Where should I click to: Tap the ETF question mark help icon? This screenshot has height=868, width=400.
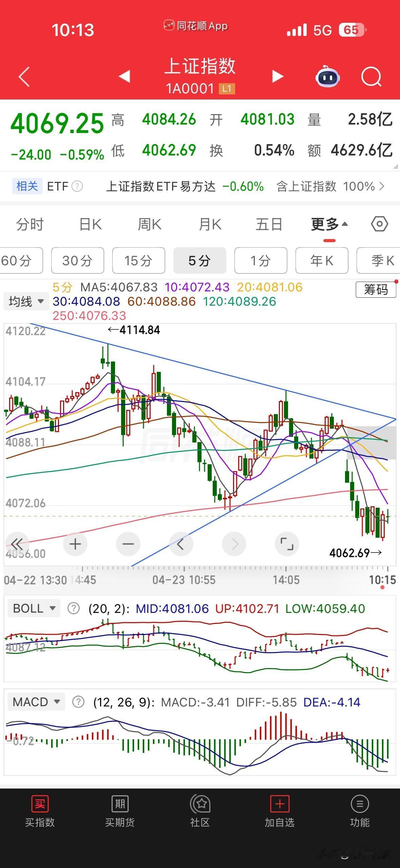point(77,186)
